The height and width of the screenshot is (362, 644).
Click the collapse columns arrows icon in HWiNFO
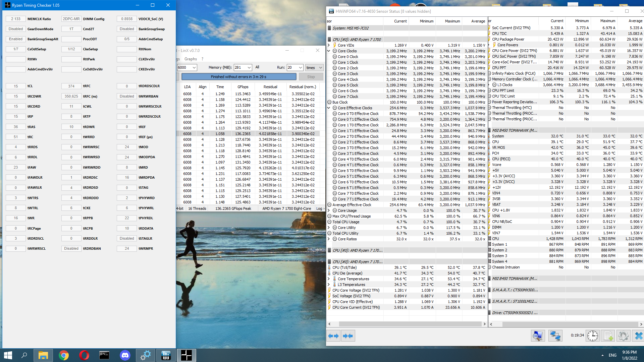pyautogui.click(x=348, y=336)
